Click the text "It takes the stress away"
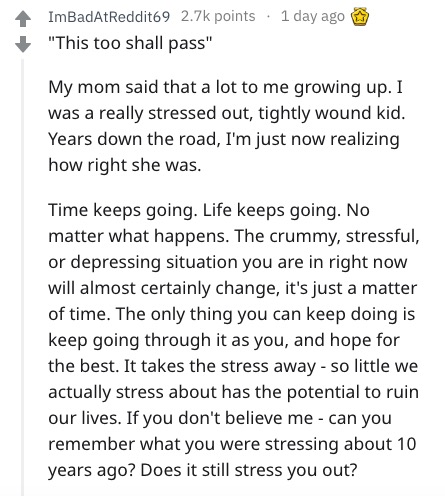The width and height of the screenshot is (445, 496). tap(220, 366)
